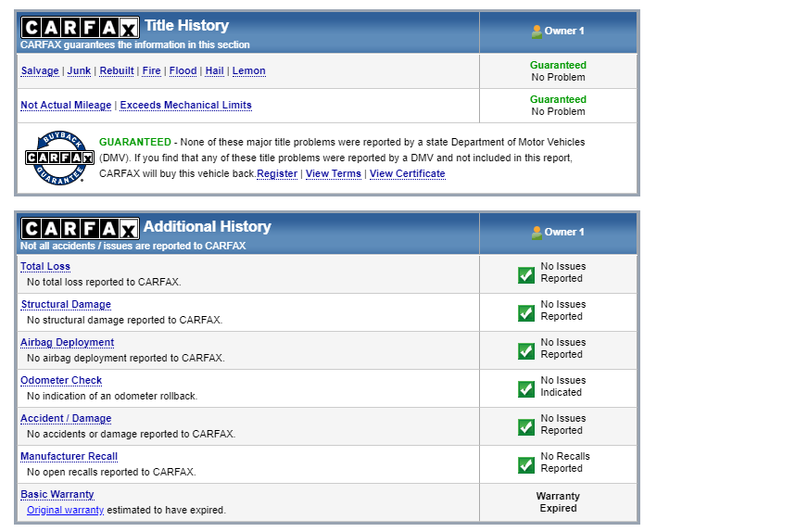
Task: Click 'Guaranteed No Problem' in Salvage row
Action: click(x=558, y=71)
